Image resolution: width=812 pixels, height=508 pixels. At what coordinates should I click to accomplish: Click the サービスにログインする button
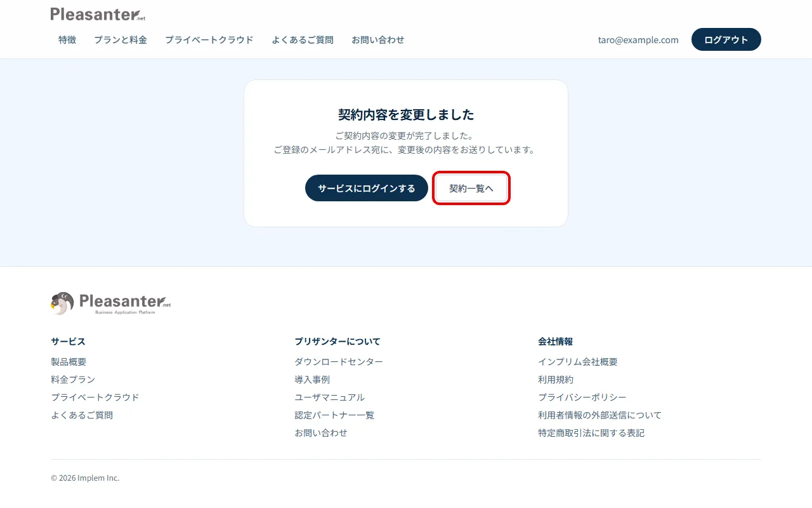tap(367, 188)
